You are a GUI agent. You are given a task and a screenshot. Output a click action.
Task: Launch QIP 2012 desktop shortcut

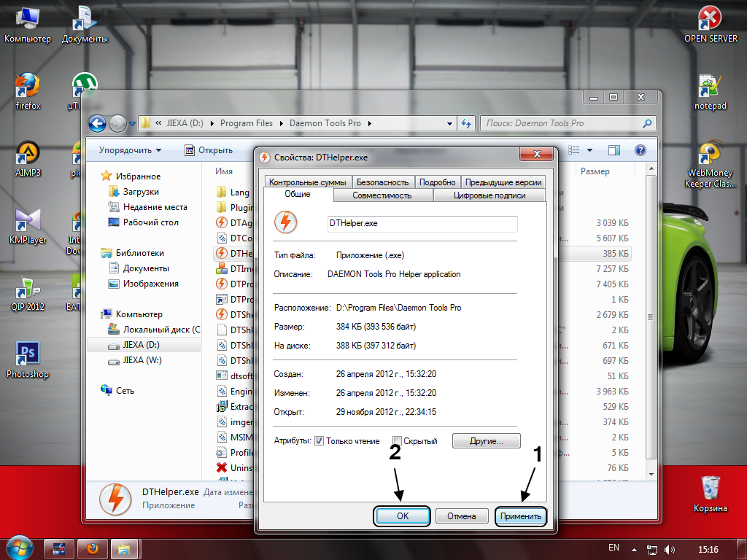tap(28, 294)
